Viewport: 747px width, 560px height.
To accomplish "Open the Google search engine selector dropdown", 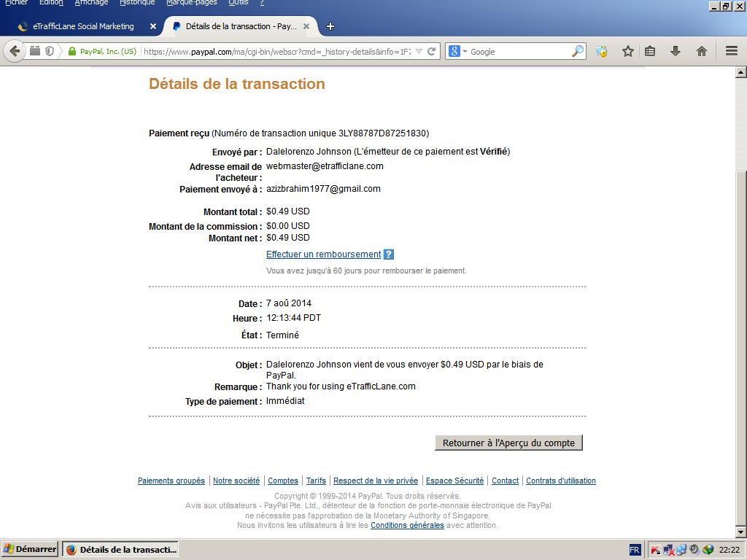I will pyautogui.click(x=457, y=52).
